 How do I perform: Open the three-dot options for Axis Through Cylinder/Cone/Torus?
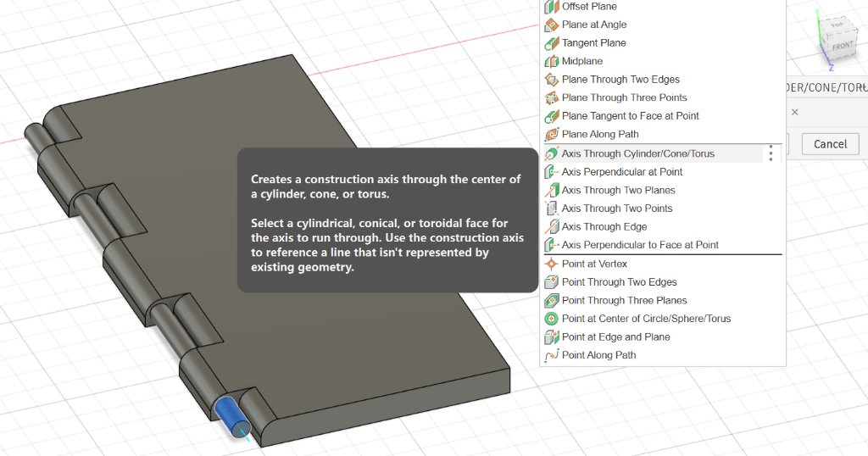click(x=771, y=153)
